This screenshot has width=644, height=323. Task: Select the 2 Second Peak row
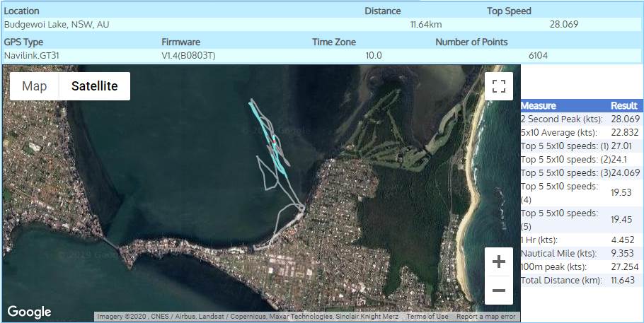tap(580, 119)
